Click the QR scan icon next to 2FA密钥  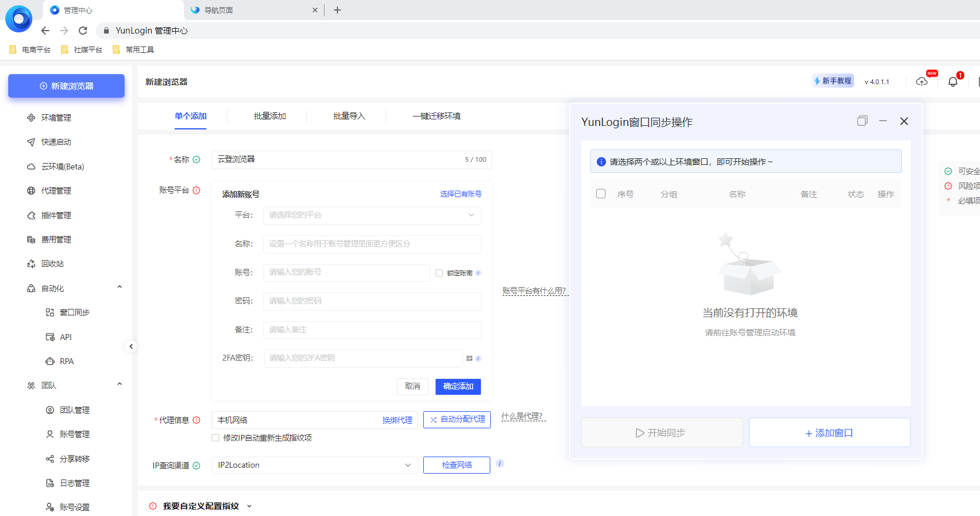click(x=469, y=358)
